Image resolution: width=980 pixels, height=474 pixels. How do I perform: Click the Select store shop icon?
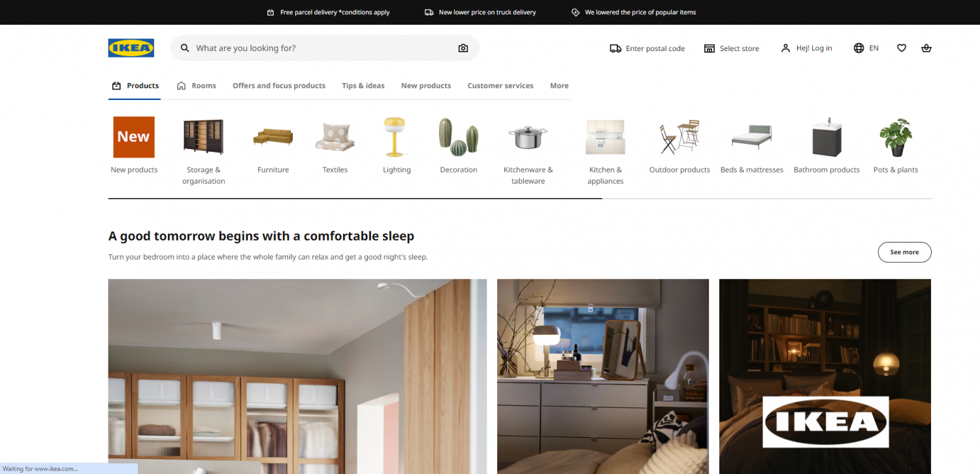pos(710,48)
